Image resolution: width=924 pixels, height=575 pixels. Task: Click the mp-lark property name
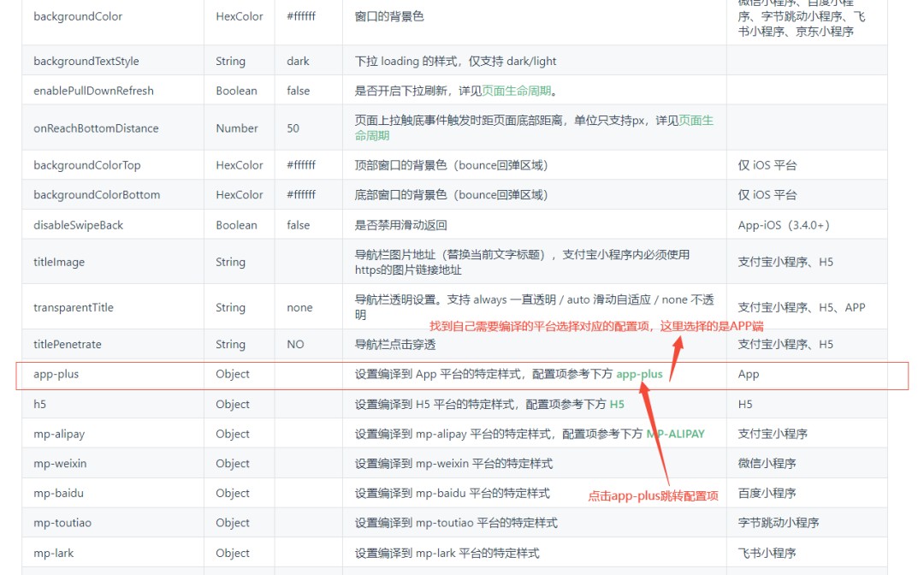click(53, 553)
